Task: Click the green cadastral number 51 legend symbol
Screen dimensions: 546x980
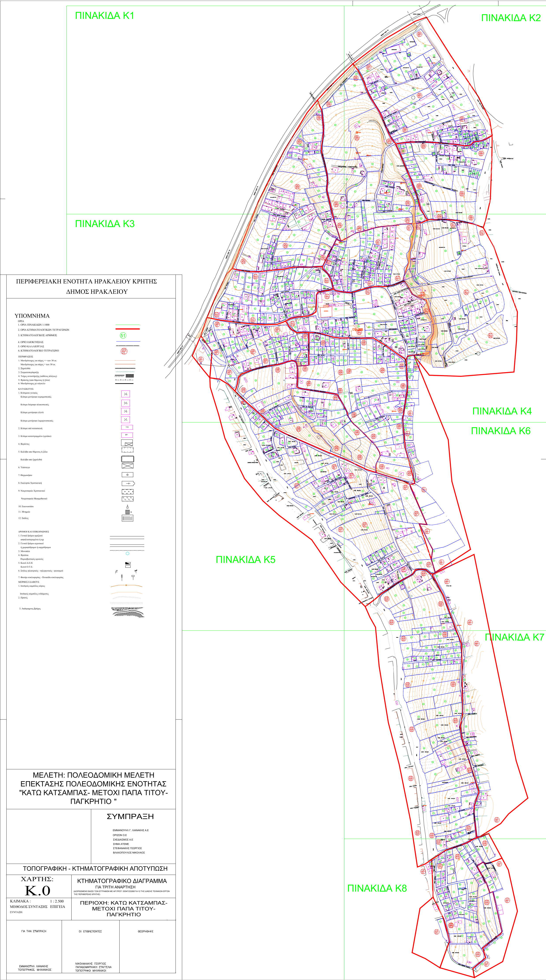Action: pyautogui.click(x=123, y=335)
